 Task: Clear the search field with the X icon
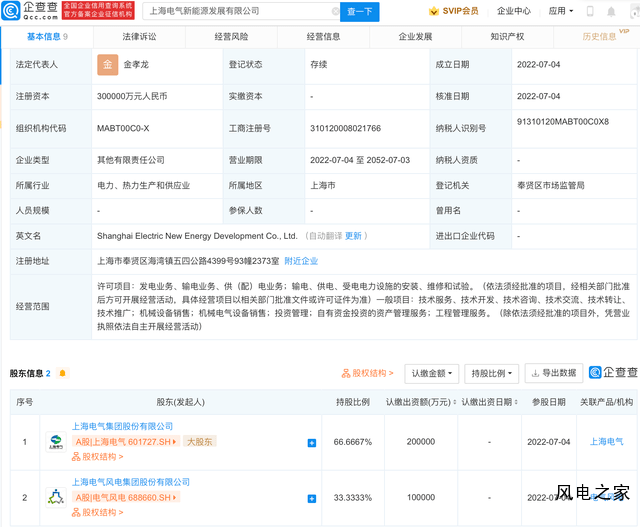[335, 11]
